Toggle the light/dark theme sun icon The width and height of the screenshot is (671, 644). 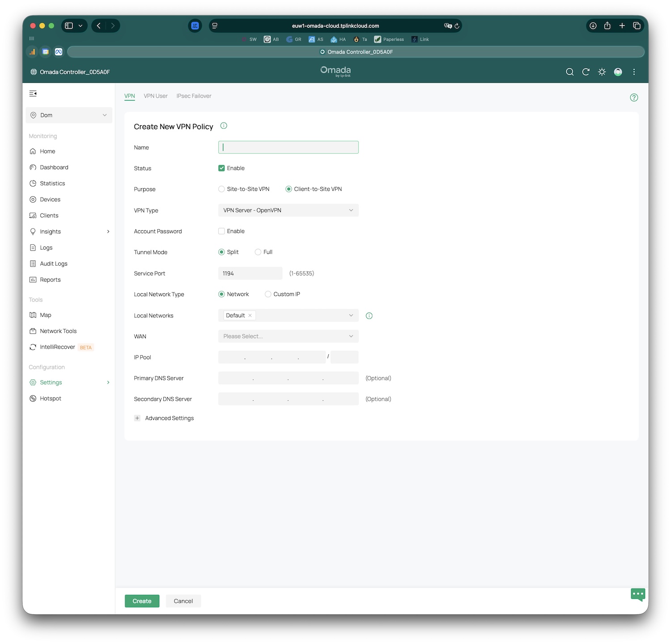click(602, 72)
